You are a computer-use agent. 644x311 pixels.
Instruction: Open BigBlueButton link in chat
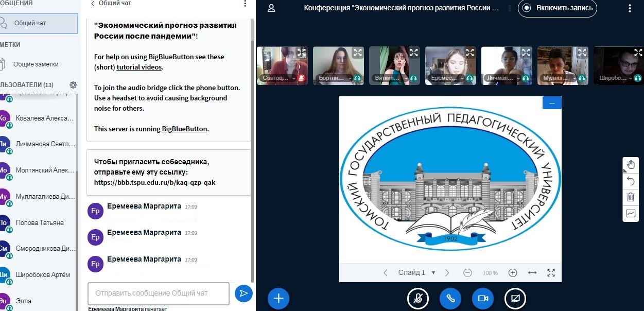tap(185, 129)
